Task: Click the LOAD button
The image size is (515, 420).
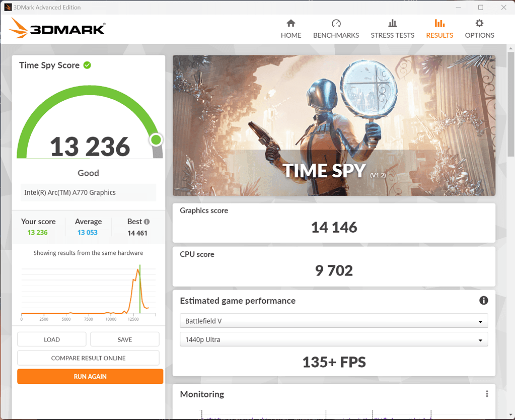Action: [x=52, y=339]
